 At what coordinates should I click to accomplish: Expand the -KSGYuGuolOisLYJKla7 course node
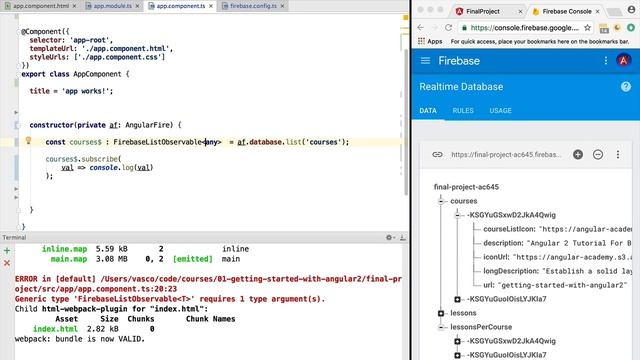point(458,299)
